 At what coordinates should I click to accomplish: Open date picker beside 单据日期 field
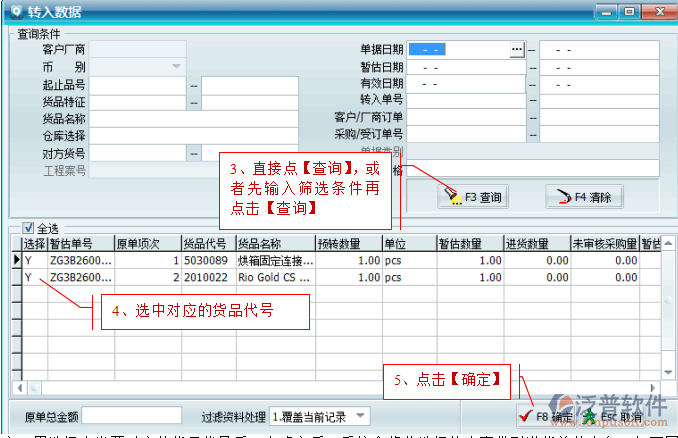click(x=517, y=48)
